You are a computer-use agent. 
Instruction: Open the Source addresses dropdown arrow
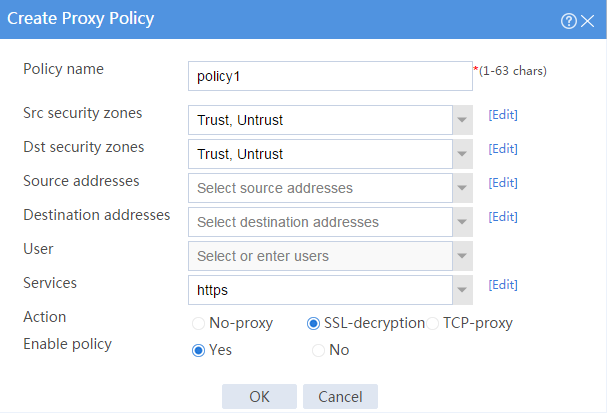pyautogui.click(x=462, y=188)
